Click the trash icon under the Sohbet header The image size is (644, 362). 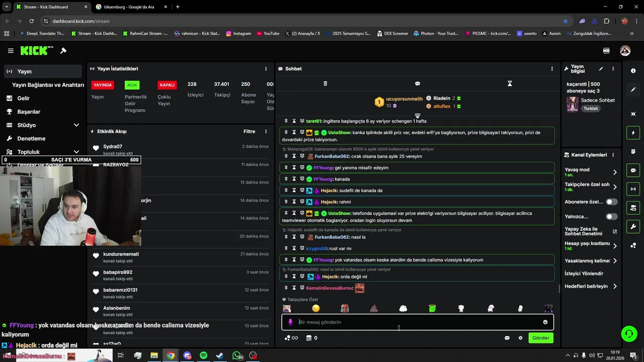point(325,83)
